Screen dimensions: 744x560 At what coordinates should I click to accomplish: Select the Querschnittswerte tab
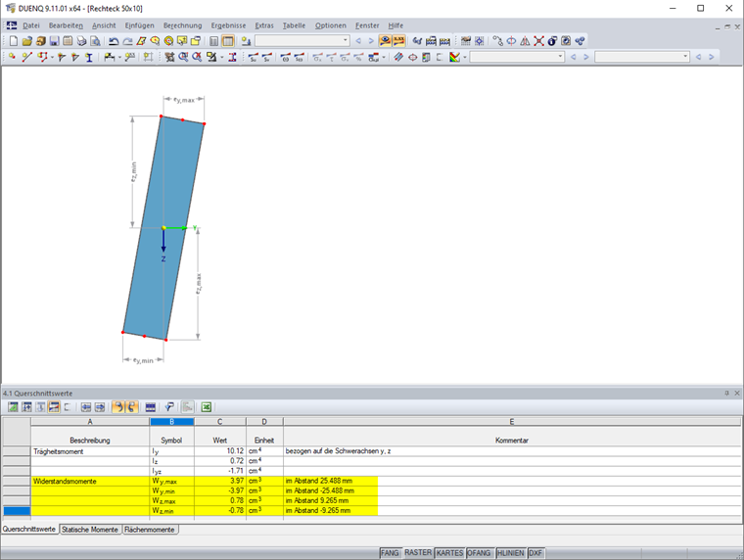click(29, 529)
